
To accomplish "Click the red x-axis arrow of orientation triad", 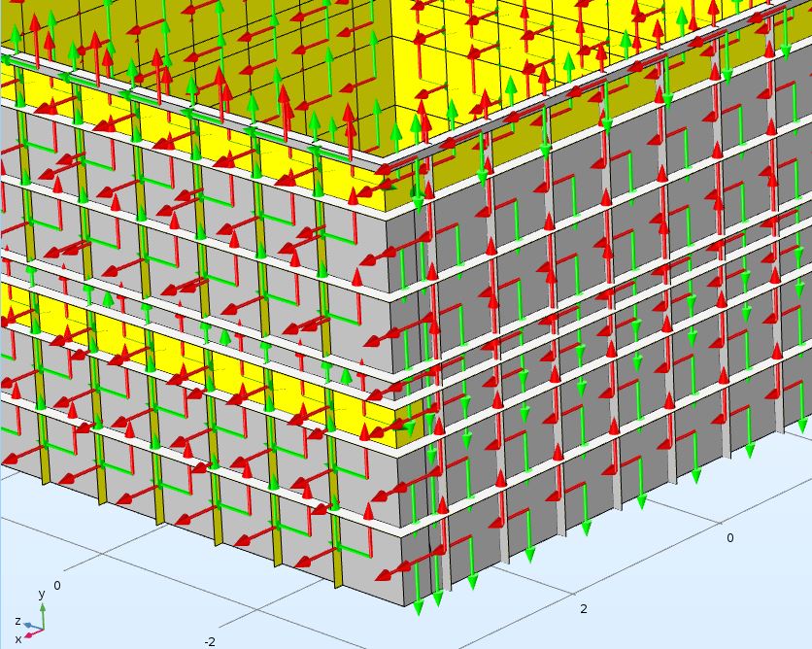I will point(31,633).
